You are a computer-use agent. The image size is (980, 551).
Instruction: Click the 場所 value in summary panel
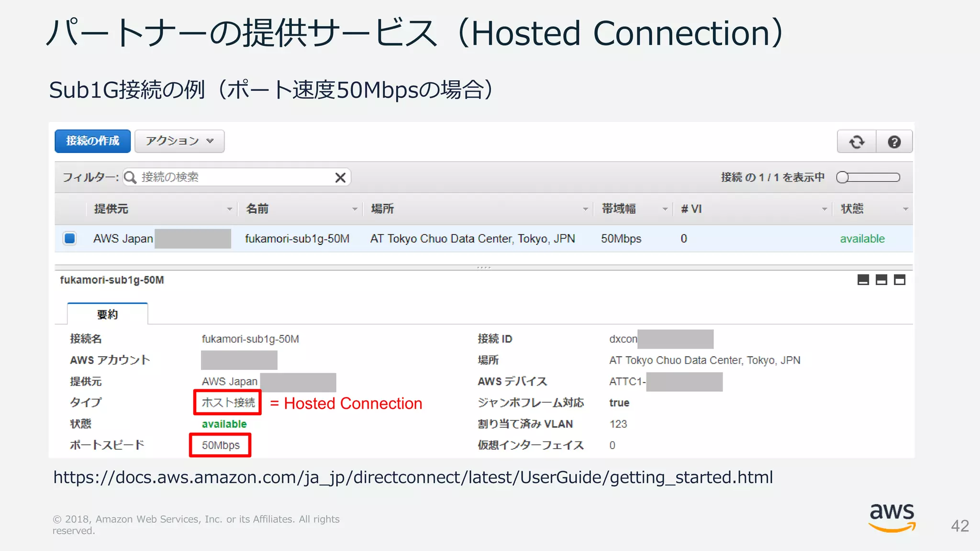point(704,360)
